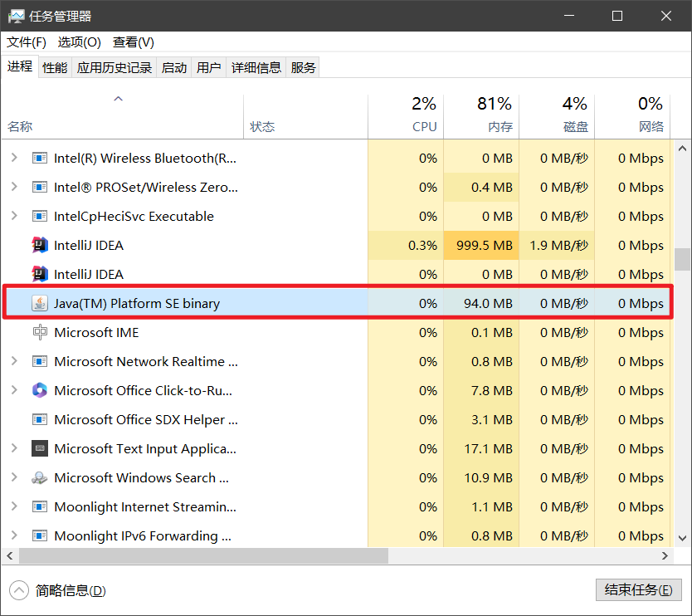Sort by the 状态 column header
The height and width of the screenshot is (616, 692).
(305, 116)
